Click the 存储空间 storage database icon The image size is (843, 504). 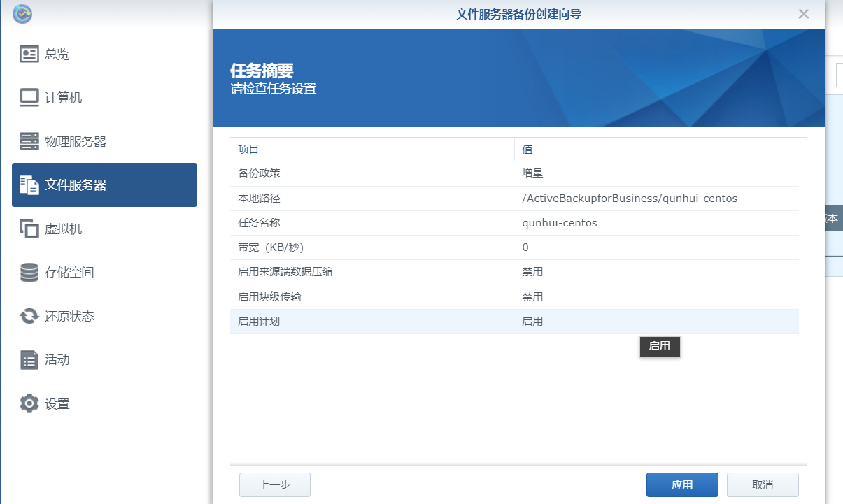[x=29, y=273]
